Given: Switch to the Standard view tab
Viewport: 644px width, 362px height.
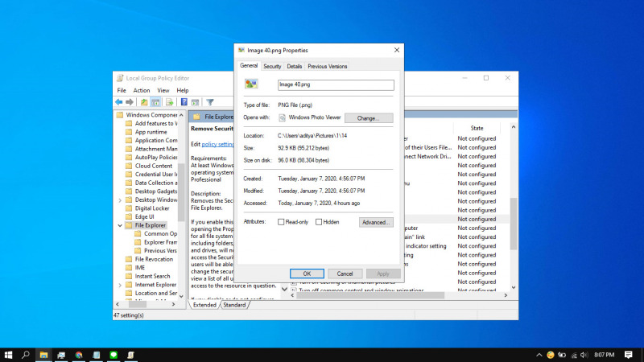Looking at the screenshot, I should point(234,305).
